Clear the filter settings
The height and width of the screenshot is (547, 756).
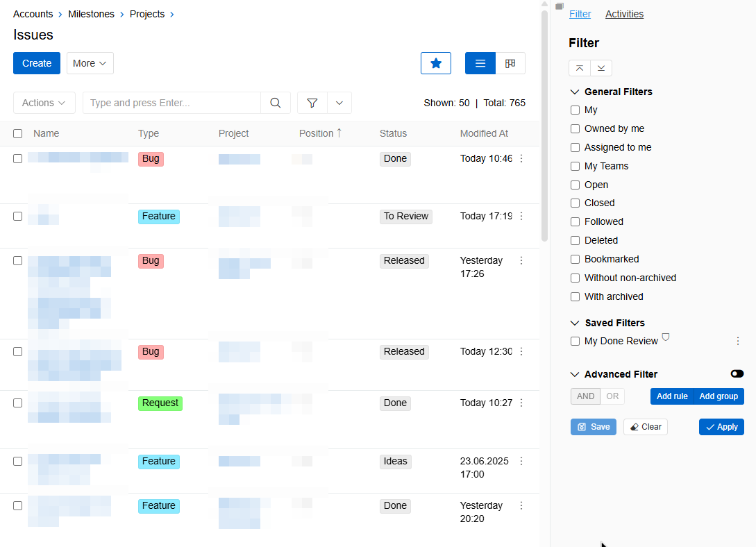point(646,427)
